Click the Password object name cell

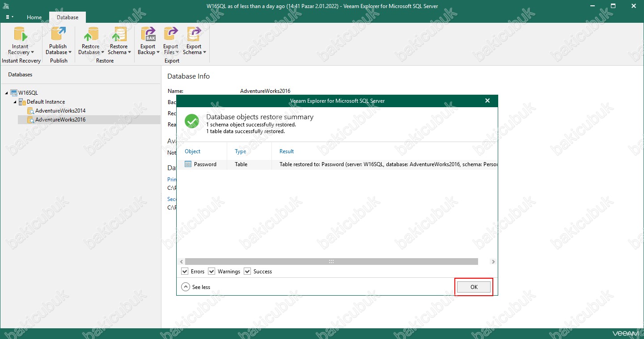pyautogui.click(x=205, y=164)
